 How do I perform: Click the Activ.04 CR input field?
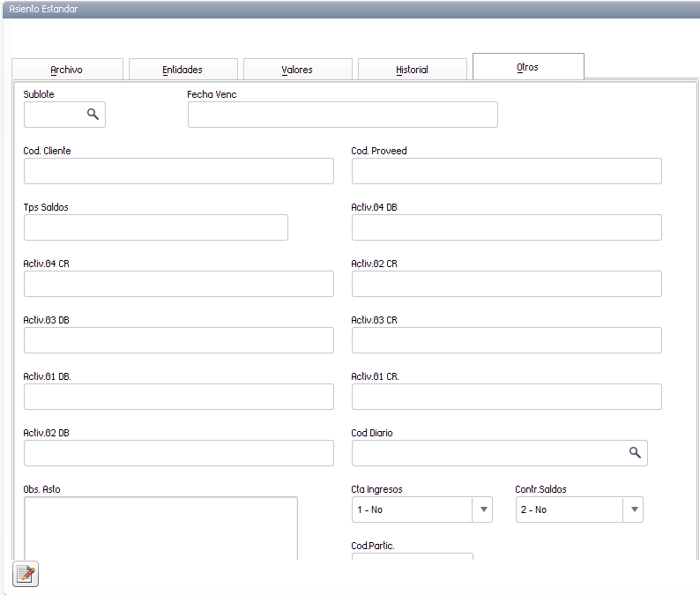(179, 284)
